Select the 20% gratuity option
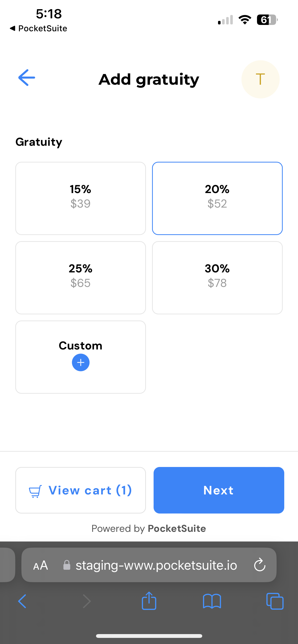This screenshot has width=298, height=644. (x=217, y=198)
